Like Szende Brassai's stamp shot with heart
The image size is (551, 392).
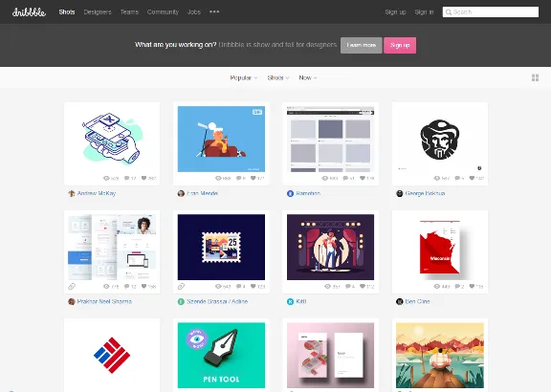(253, 286)
